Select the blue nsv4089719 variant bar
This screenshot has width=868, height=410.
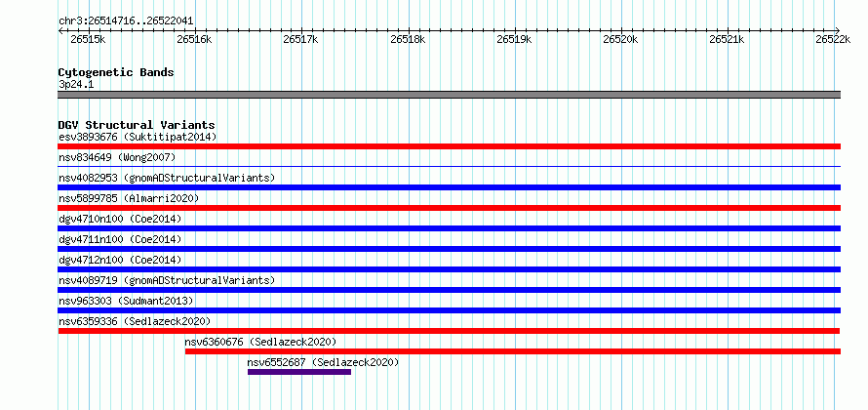click(x=450, y=290)
